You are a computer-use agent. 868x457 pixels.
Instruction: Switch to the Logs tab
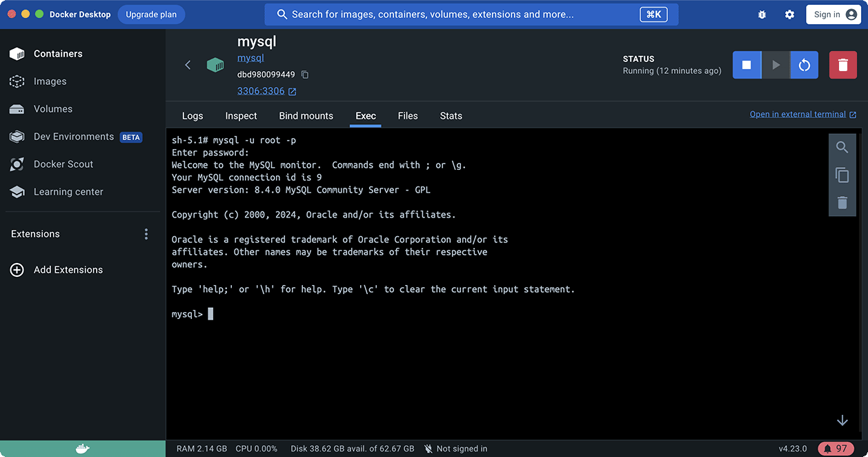click(193, 115)
